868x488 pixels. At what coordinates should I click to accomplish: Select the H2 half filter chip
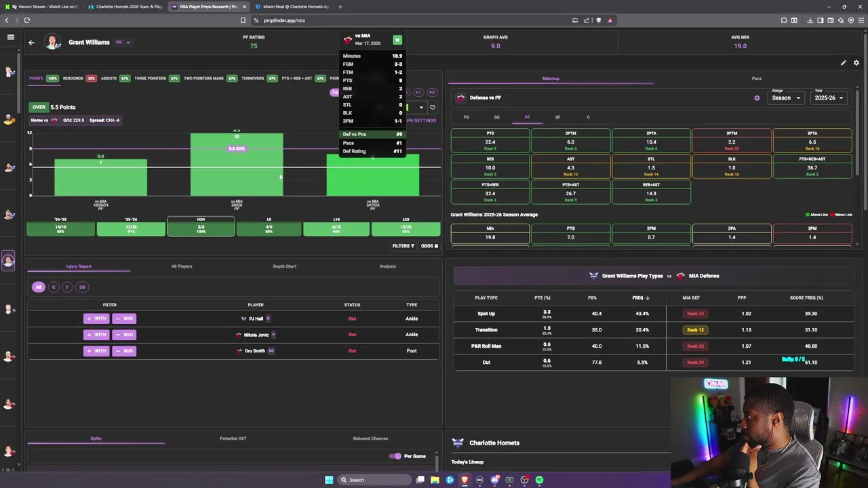click(x=432, y=92)
